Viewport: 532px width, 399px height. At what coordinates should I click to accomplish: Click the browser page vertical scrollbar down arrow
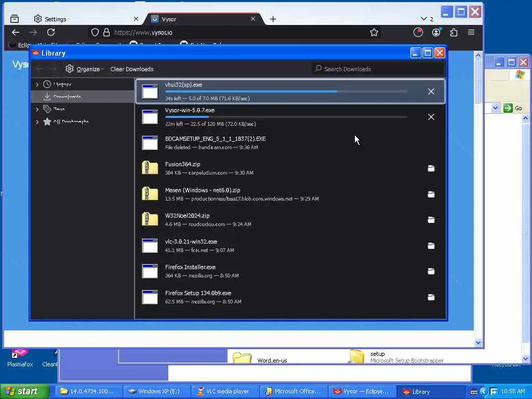(478, 343)
